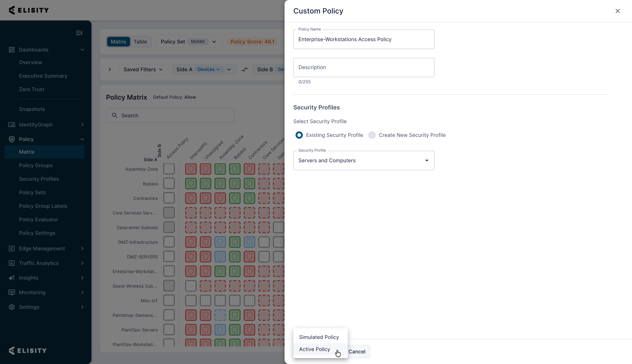Click the Traffic Analytics chart icon
The height and width of the screenshot is (364, 632).
coord(12,263)
